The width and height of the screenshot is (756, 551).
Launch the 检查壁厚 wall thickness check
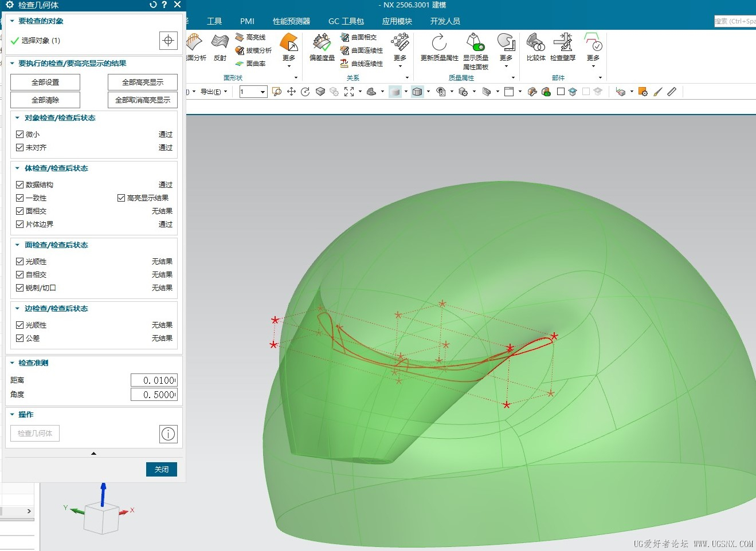coord(562,43)
